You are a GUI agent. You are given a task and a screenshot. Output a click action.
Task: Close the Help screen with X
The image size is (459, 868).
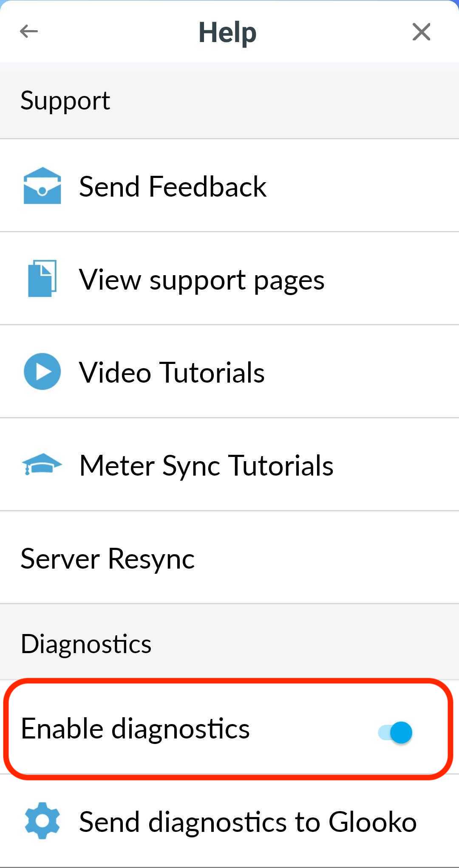(x=421, y=32)
